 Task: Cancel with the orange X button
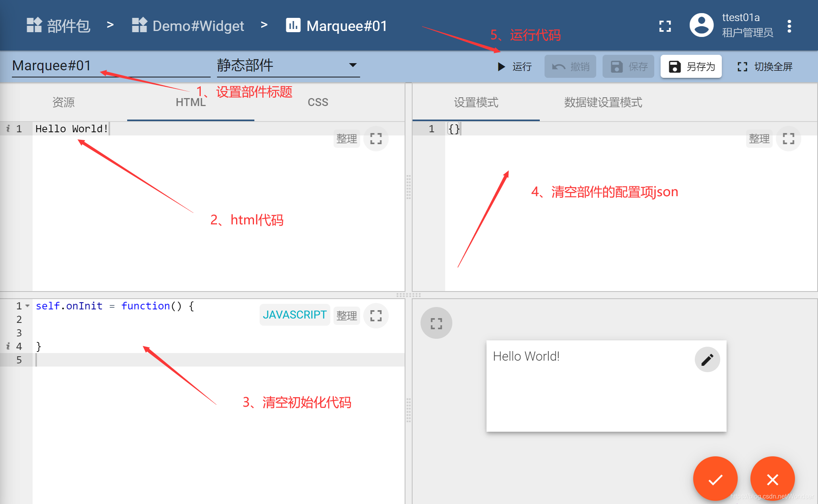point(772,479)
